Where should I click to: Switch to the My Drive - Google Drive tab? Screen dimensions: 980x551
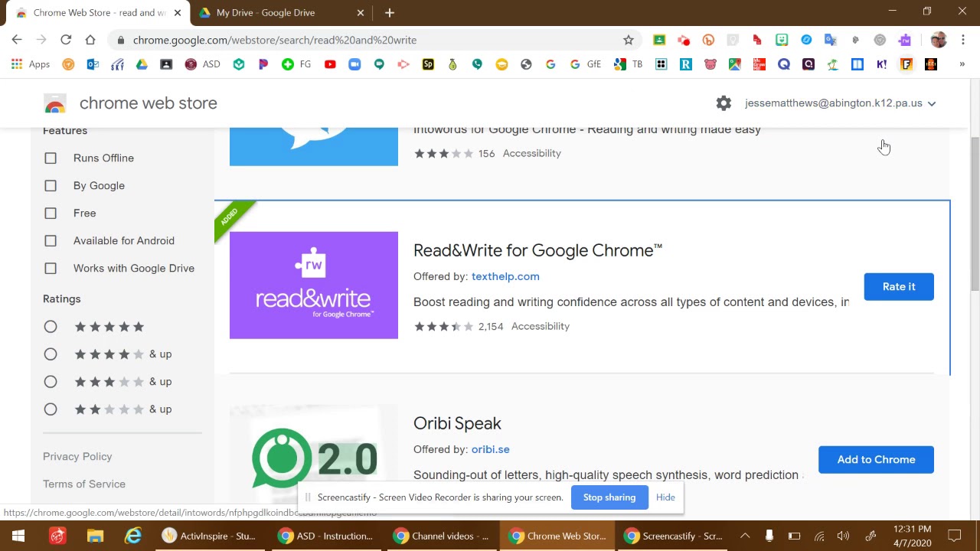click(281, 12)
